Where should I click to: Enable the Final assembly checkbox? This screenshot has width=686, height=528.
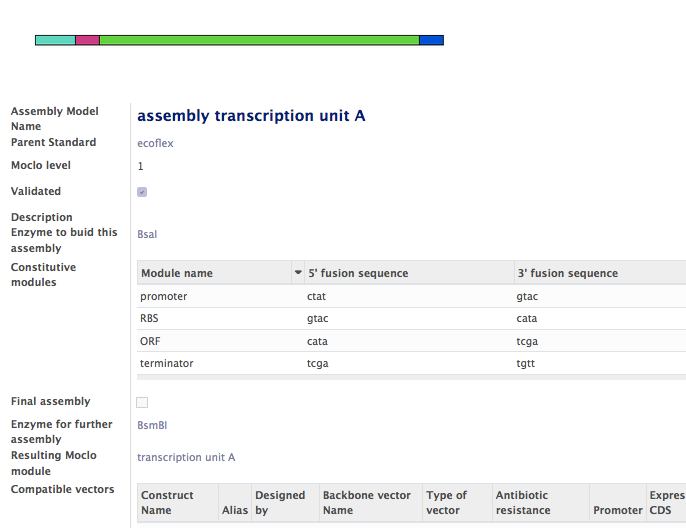[142, 402]
